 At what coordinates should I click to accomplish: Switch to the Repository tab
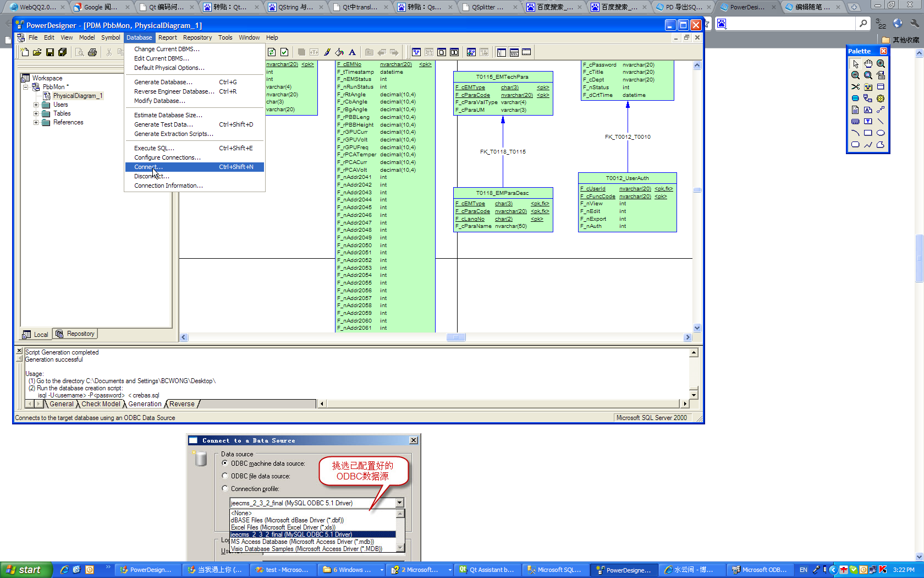click(x=75, y=334)
